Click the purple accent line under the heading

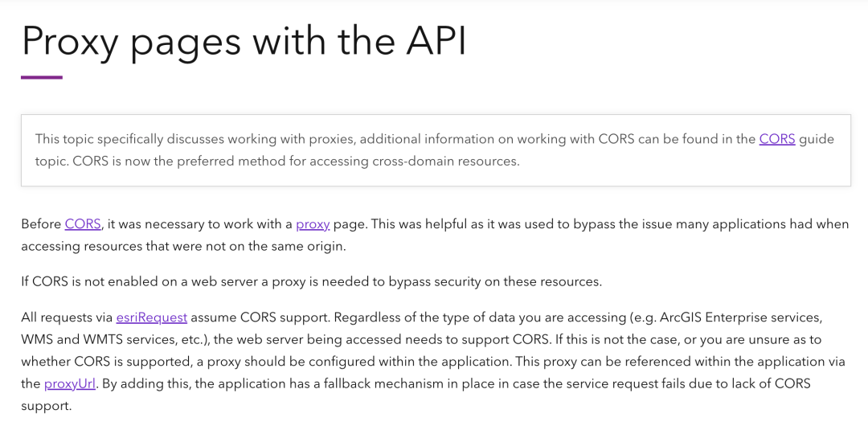click(x=42, y=77)
